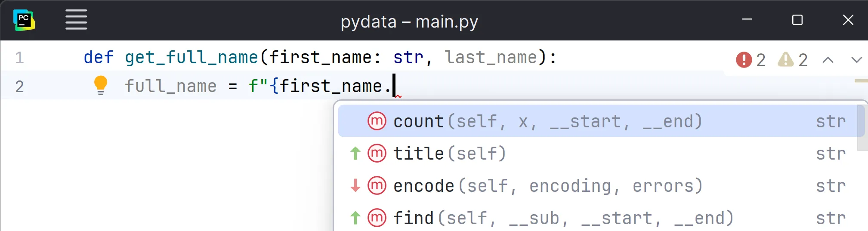Click line number 1 in gutter
The width and height of the screenshot is (868, 231).
click(x=20, y=58)
